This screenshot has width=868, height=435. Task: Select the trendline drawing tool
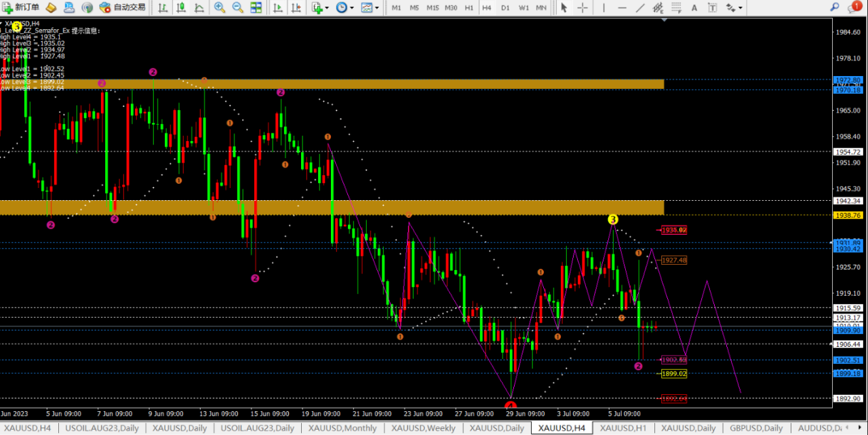(640, 7)
